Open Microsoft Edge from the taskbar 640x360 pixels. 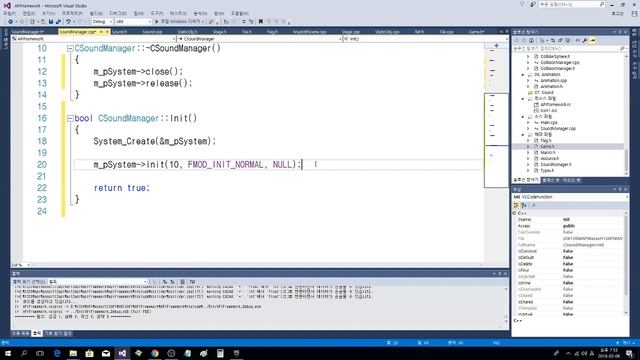pos(57,353)
